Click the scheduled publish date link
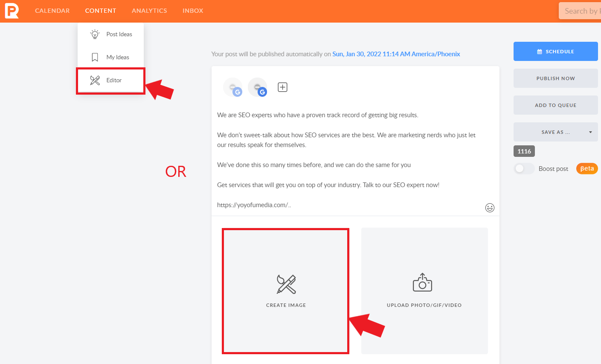601x364 pixels. coord(396,54)
